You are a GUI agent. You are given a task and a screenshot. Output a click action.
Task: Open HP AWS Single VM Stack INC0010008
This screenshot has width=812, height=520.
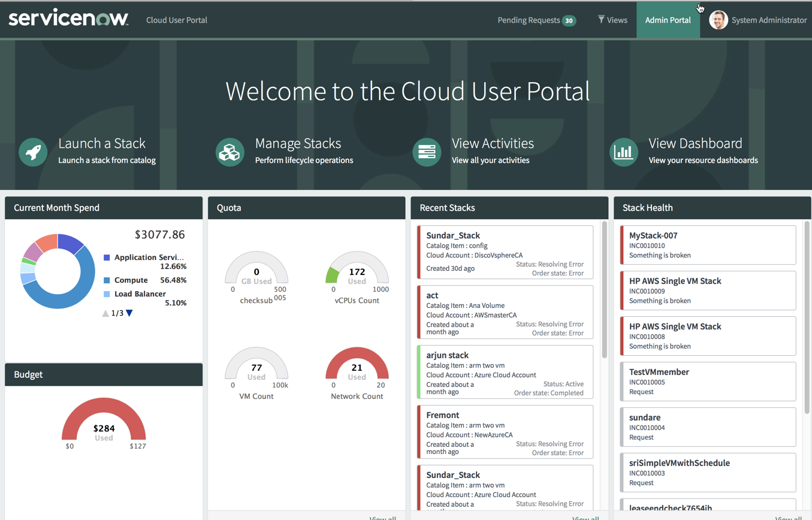click(708, 336)
